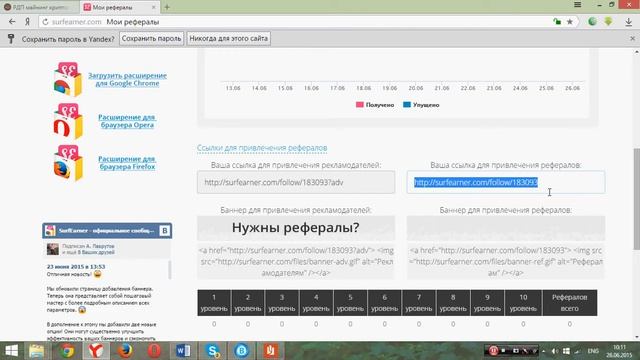Click the '5 уровень' column header
The image size is (640, 360).
[350, 303]
